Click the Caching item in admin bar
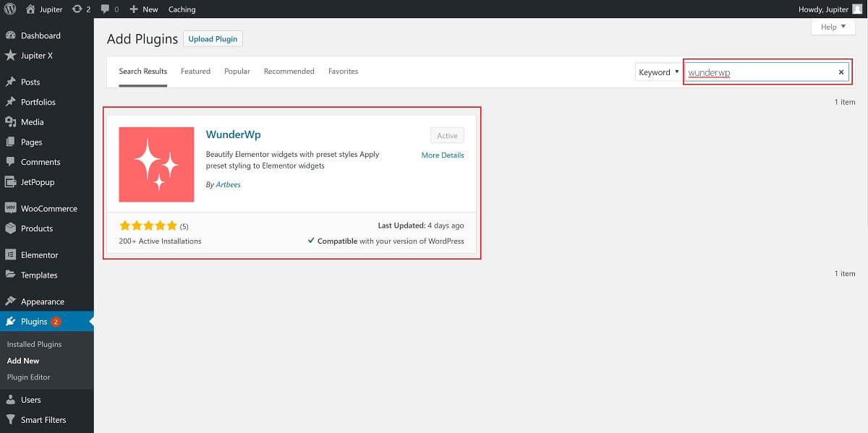Viewport: 868px width, 433px height. coord(182,9)
